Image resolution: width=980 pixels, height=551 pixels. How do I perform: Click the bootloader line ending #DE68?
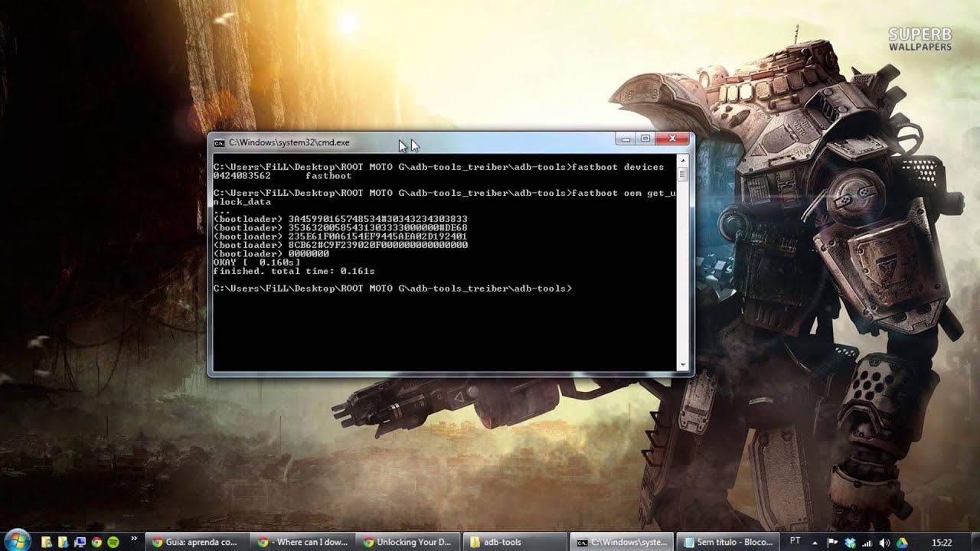340,228
